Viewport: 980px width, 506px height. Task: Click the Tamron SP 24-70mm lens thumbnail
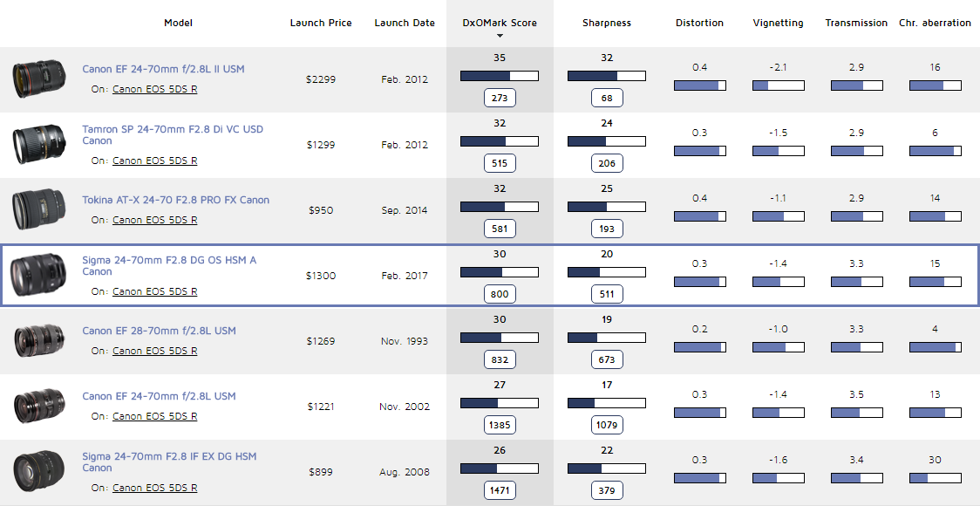click(39, 145)
